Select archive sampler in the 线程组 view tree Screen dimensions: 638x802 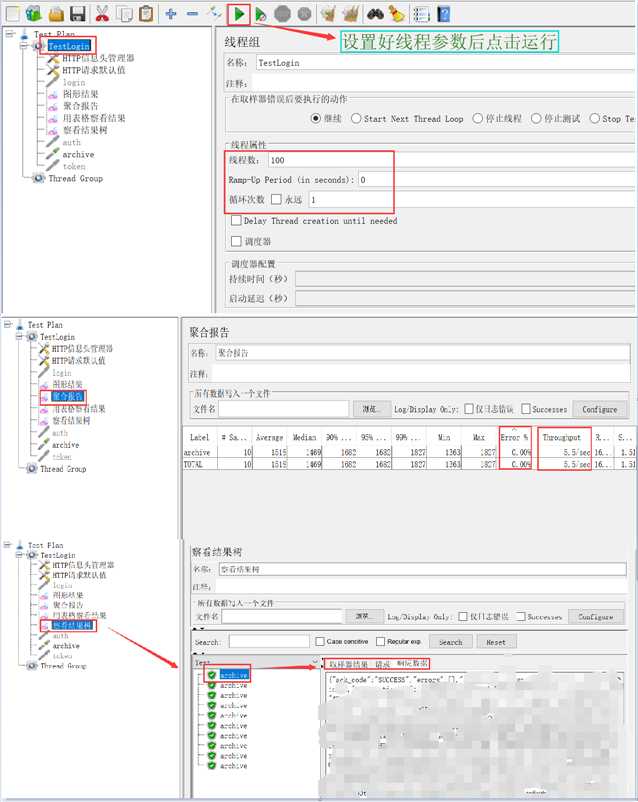coord(78,154)
